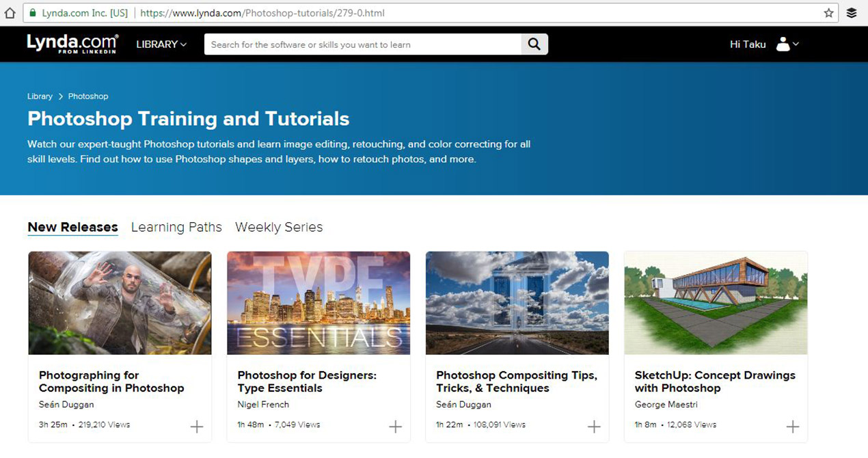Open the man-in-bottle course thumbnail
868x458 pixels.
[120, 303]
